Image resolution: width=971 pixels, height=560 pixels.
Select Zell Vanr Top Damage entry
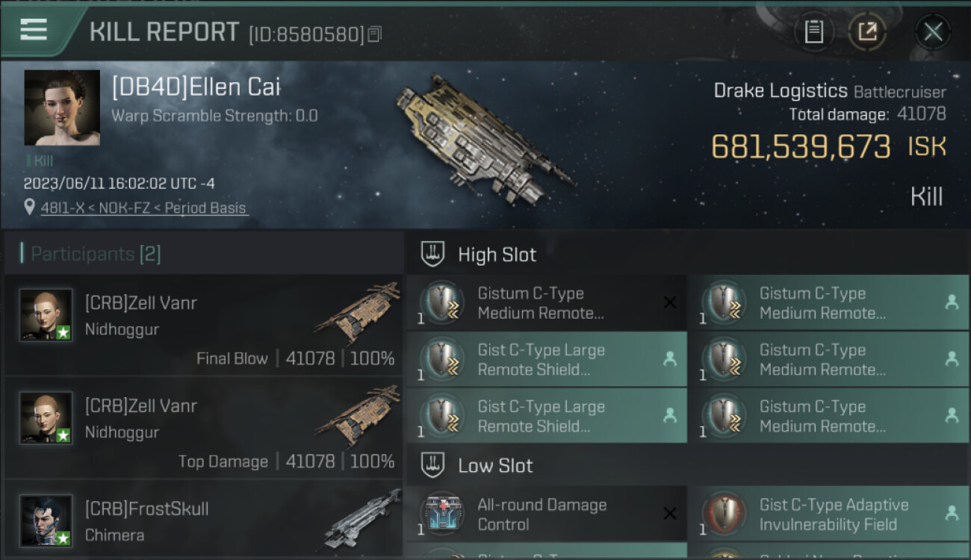203,428
